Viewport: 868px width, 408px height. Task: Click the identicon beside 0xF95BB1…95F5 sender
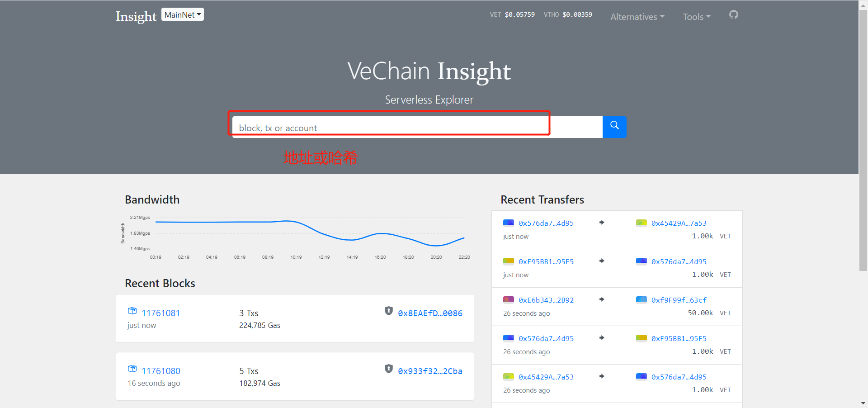tap(509, 261)
